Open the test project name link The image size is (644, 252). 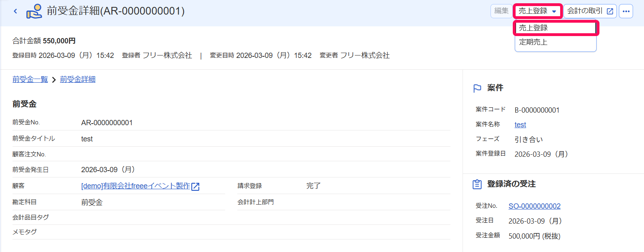[x=520, y=125]
